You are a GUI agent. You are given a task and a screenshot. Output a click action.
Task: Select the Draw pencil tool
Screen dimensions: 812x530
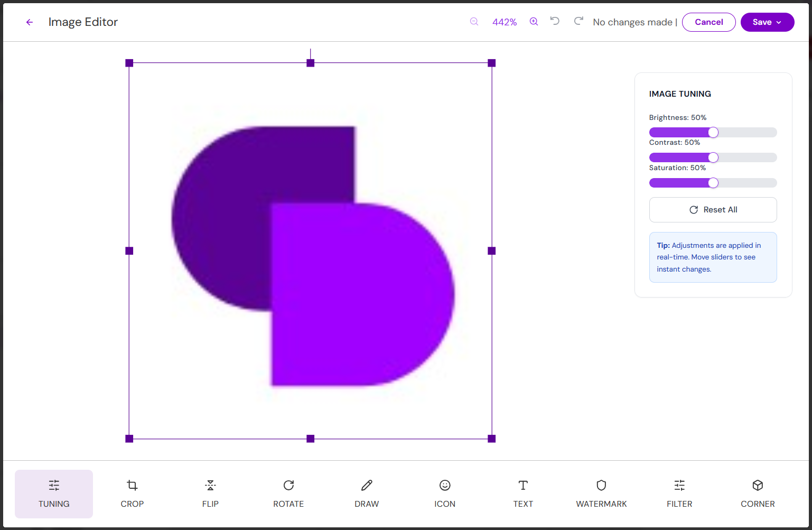point(367,494)
